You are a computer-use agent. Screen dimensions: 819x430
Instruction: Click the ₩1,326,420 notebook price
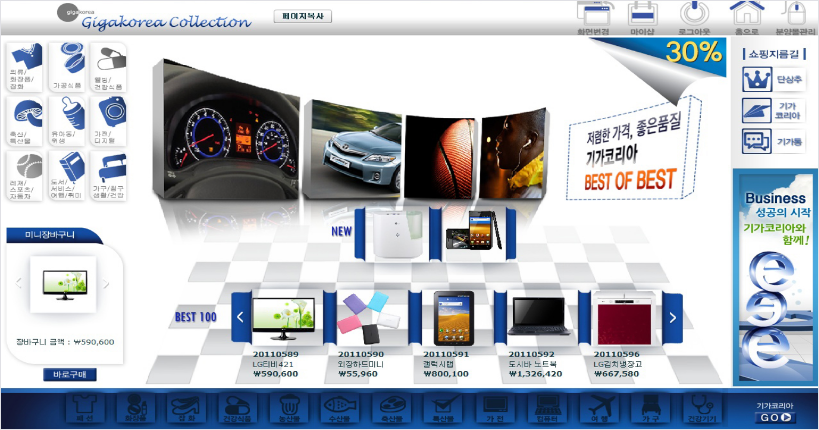click(x=535, y=374)
